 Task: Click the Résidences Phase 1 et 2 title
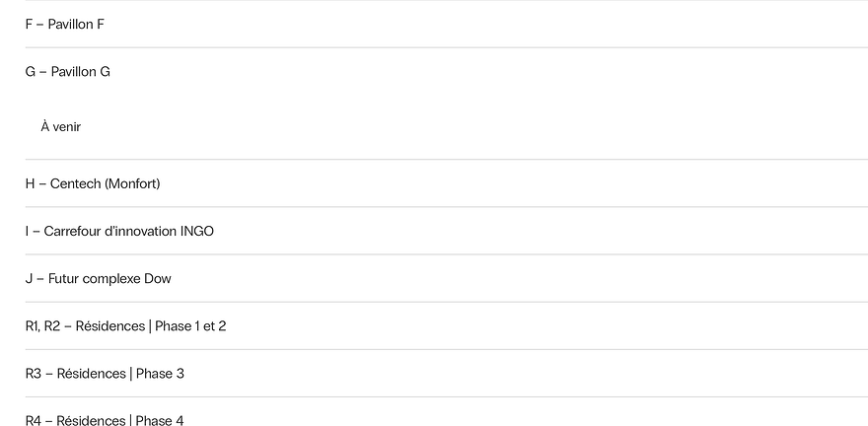coord(151,325)
